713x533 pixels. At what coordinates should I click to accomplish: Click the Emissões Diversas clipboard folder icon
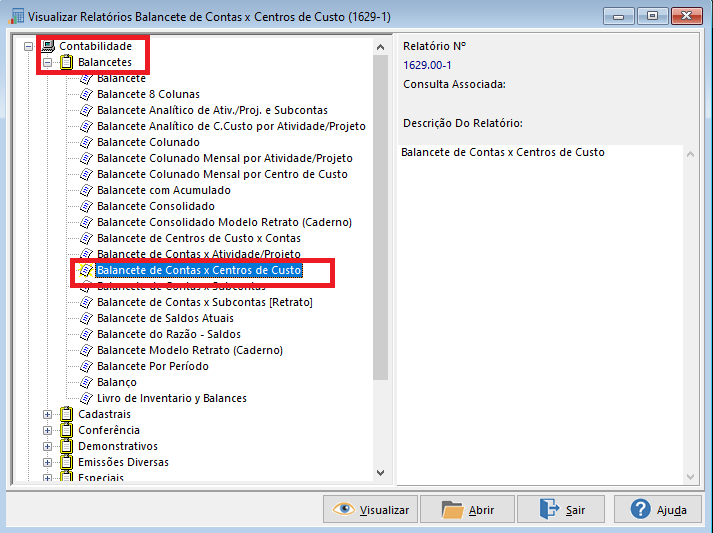tap(66, 462)
